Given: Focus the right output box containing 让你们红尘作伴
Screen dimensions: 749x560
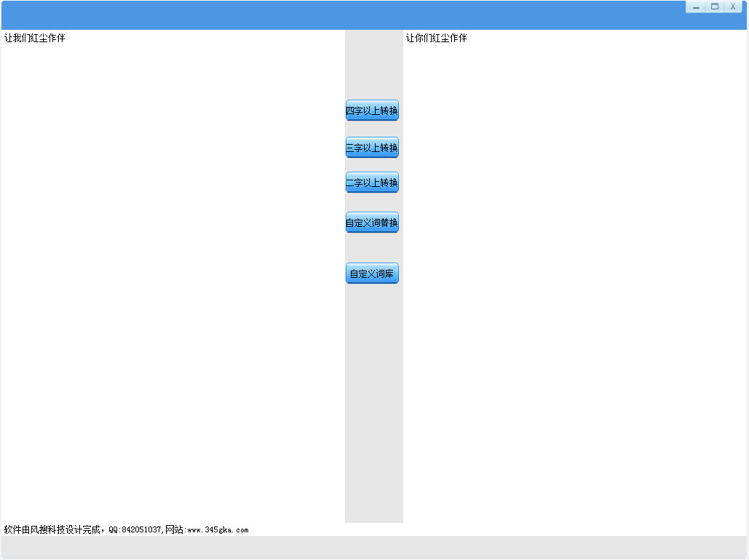Looking at the screenshot, I should 575,276.
